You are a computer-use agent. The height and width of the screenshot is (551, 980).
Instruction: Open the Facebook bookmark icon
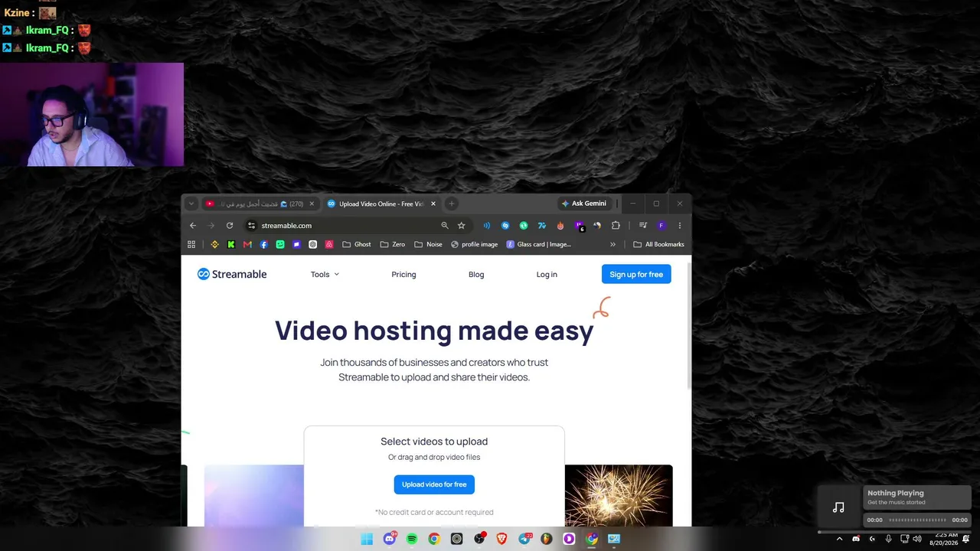pos(264,244)
